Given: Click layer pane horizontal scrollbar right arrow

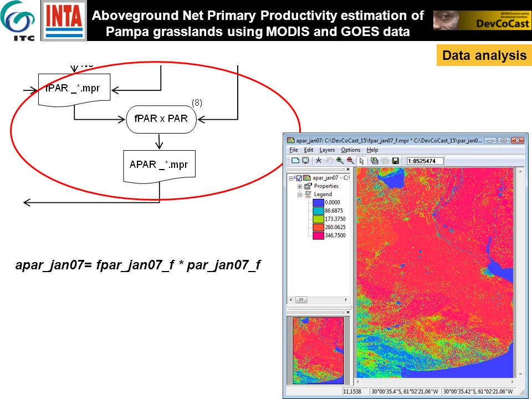Looking at the screenshot, I should [x=346, y=300].
